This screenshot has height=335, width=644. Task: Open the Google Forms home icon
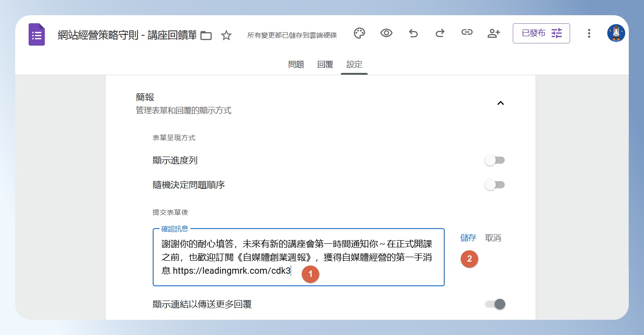37,34
